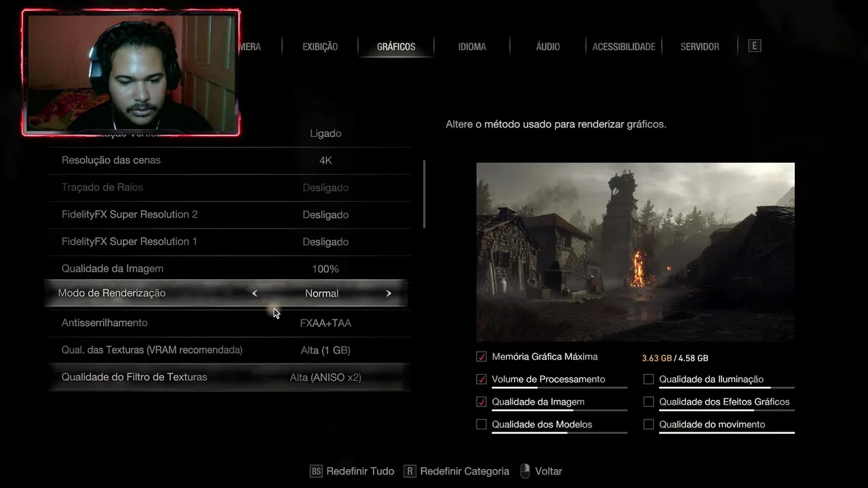This screenshot has width=868, height=488.
Task: Click the FXAA+TAA value
Action: [325, 323]
